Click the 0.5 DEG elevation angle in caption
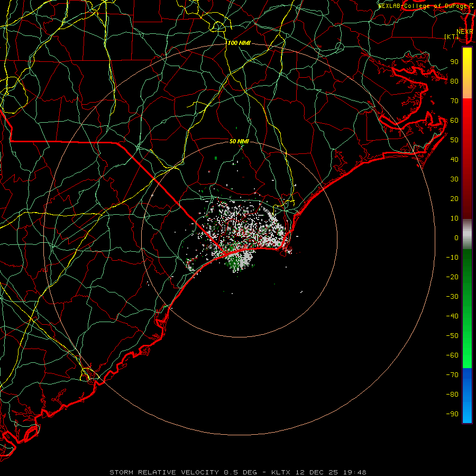Screen dimensions: 476x476 tap(240, 472)
